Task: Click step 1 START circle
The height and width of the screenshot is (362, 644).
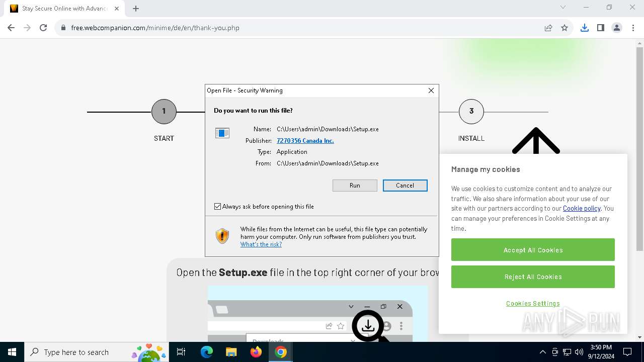Action: [x=164, y=112]
